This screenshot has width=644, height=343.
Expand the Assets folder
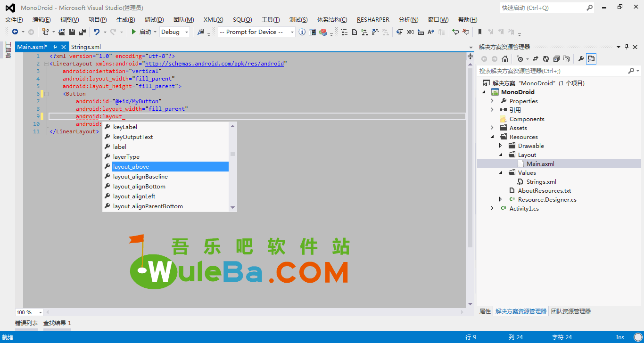[492, 128]
